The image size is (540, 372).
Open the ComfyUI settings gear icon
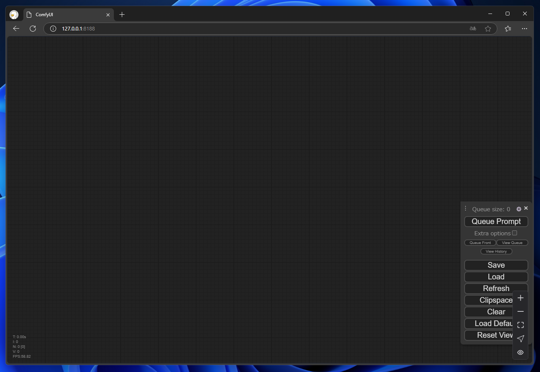click(519, 209)
